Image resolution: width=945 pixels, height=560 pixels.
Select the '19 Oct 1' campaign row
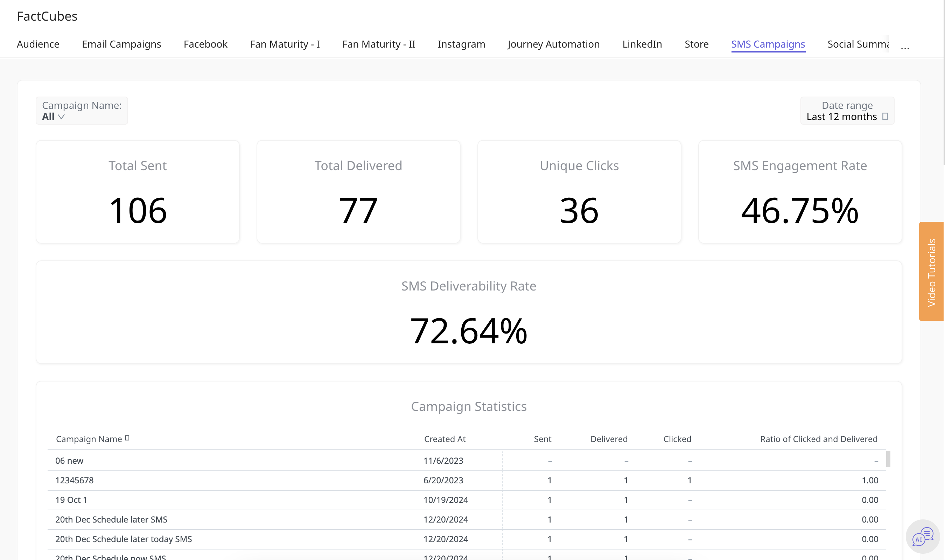coord(467,500)
